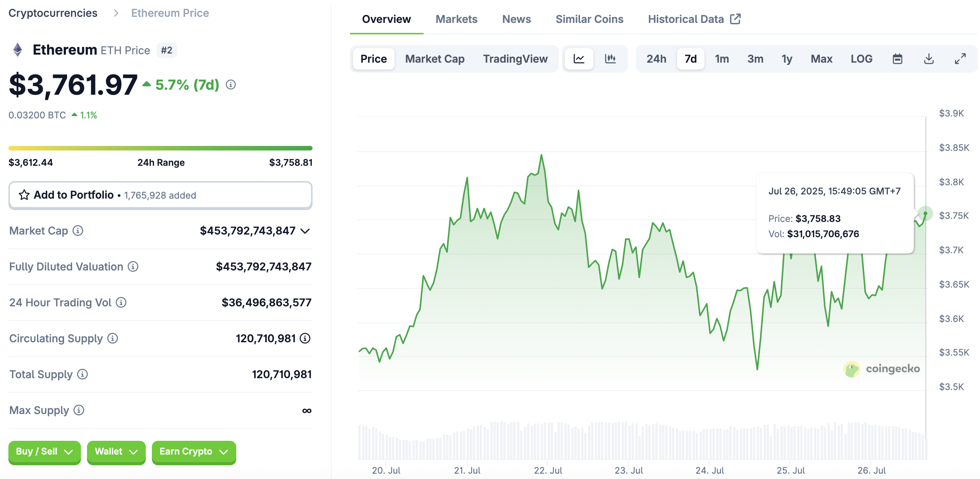Click the Cryptocurrencies breadcrumb link
Image resolution: width=980 pixels, height=479 pixels.
click(53, 13)
